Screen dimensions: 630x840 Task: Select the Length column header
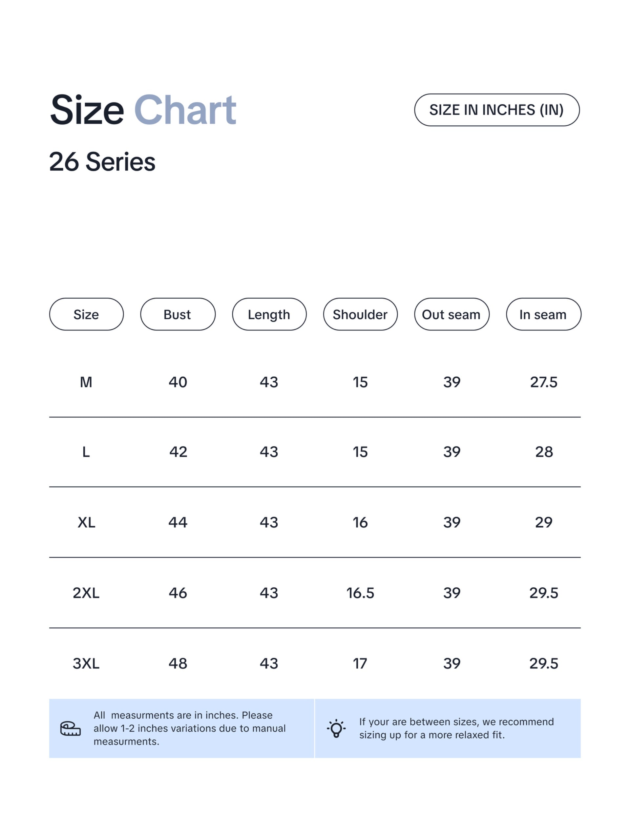pos(269,314)
